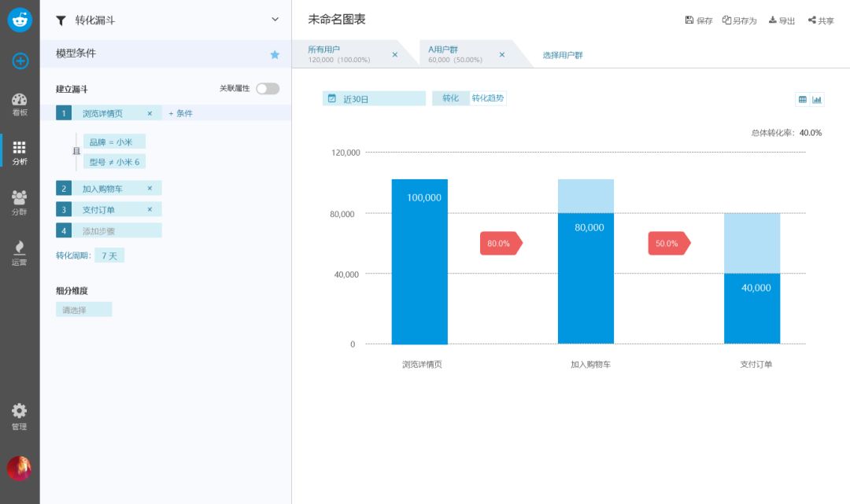Click the 总体转化率 40.0% label
Viewport: 850px width, 504px height.
pos(786,133)
